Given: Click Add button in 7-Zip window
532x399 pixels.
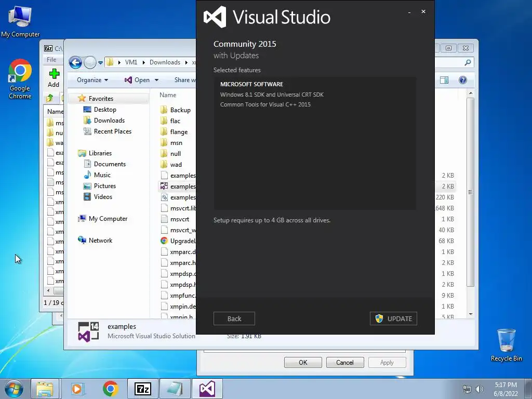Looking at the screenshot, I should click(x=54, y=78).
